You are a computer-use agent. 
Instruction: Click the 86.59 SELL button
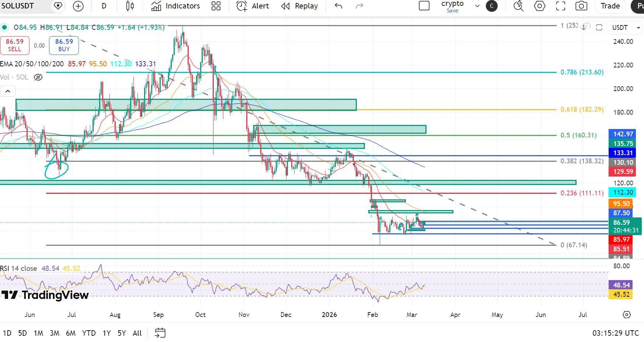(15, 45)
